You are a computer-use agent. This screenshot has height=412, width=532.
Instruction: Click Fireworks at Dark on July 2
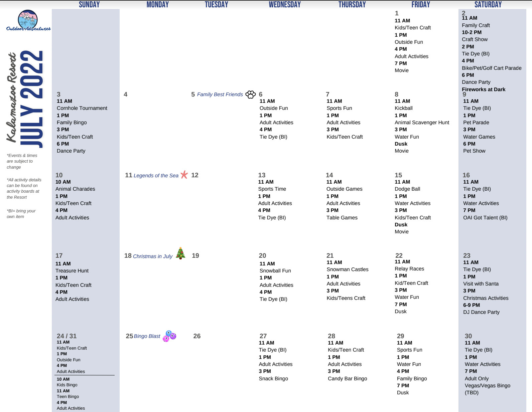484,89
